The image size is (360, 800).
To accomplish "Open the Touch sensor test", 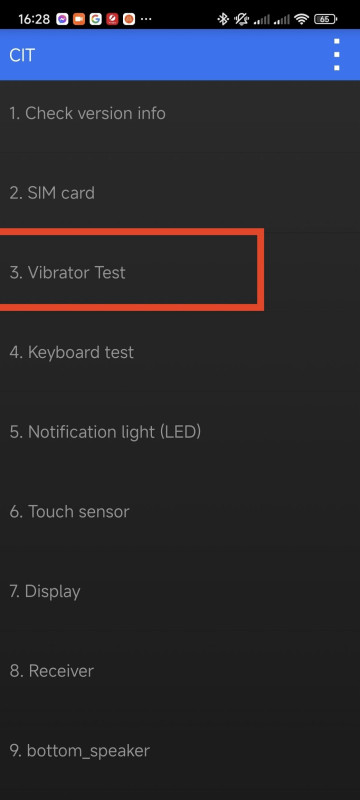I will click(x=180, y=511).
